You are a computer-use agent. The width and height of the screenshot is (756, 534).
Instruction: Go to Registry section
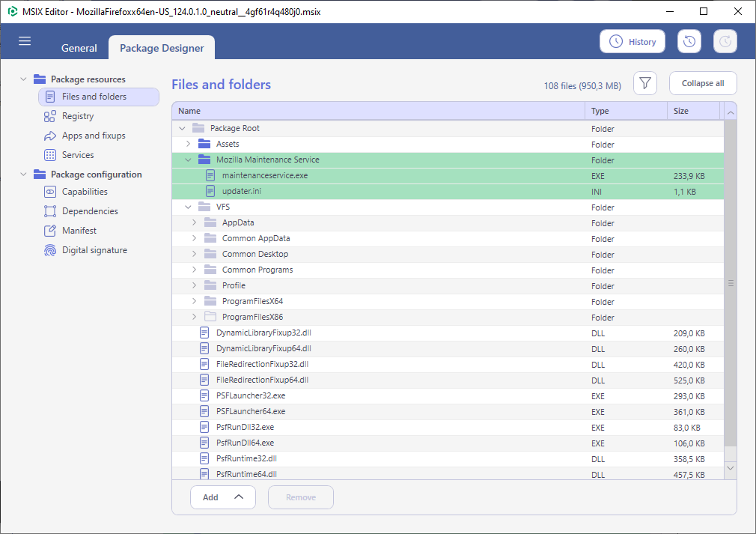pyautogui.click(x=78, y=116)
